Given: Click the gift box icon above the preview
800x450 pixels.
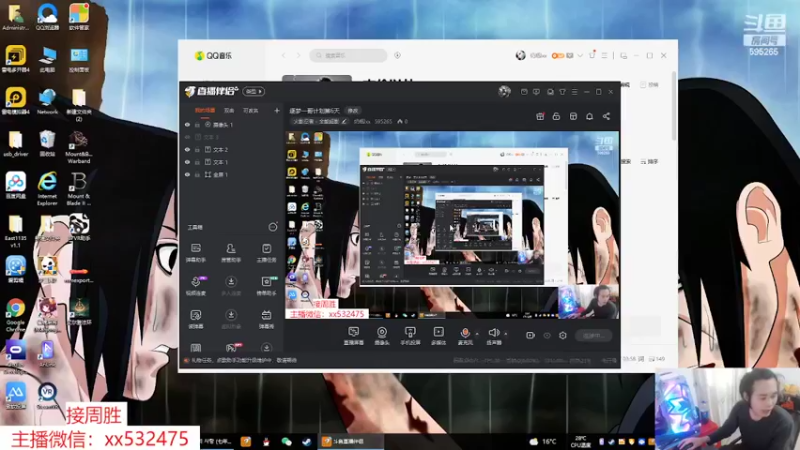Looking at the screenshot, I should (x=540, y=116).
